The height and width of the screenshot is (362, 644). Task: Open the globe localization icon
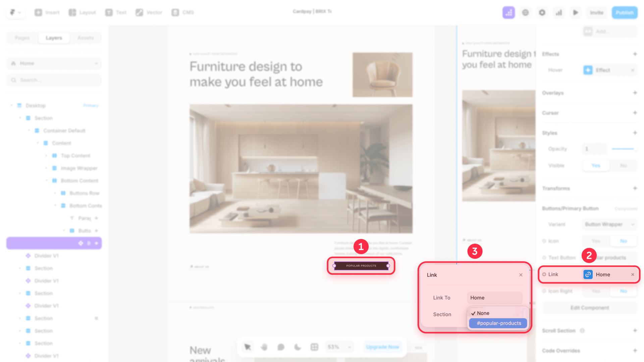tap(525, 13)
